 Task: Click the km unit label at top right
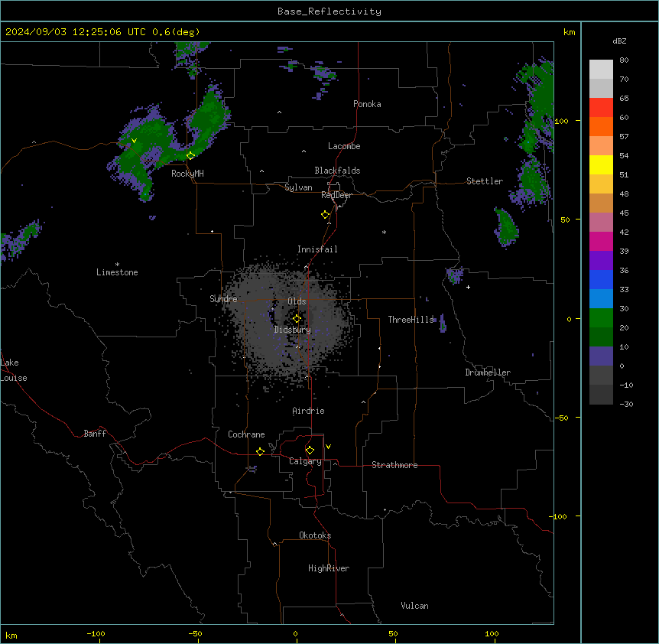[569, 32]
